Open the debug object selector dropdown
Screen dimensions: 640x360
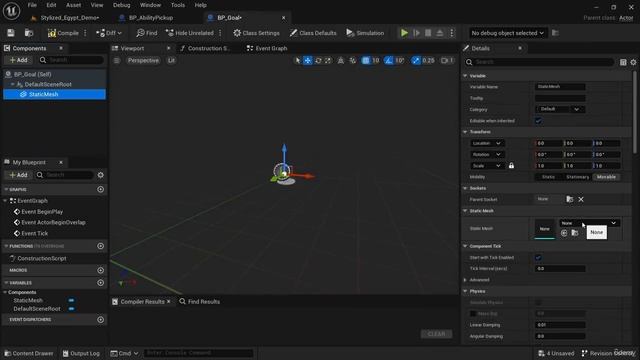tap(507, 33)
